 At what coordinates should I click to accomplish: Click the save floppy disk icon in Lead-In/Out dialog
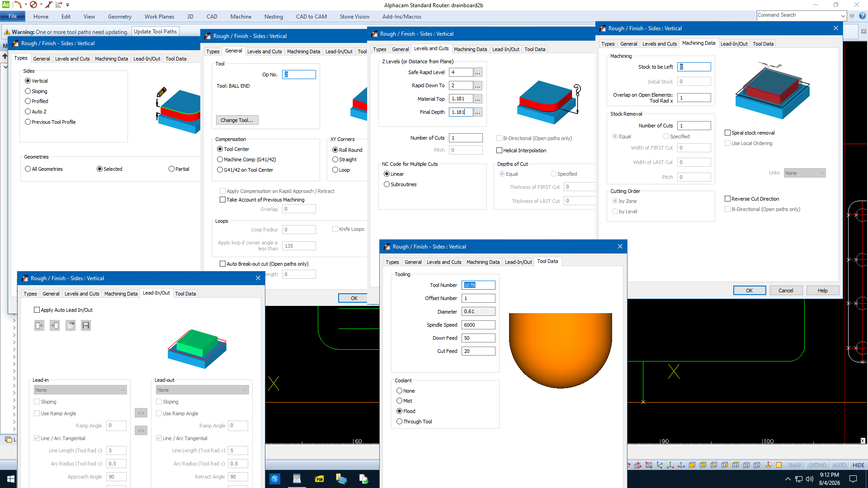click(x=86, y=325)
